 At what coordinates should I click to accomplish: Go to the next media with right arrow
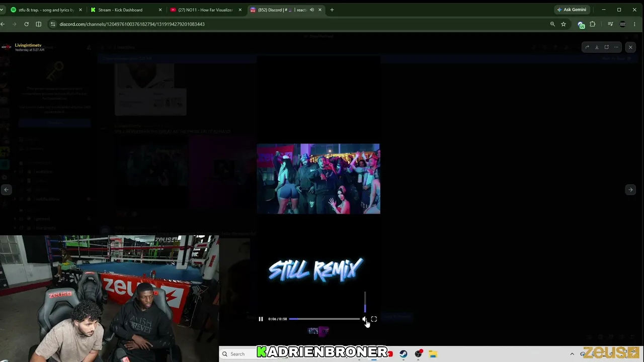630,190
